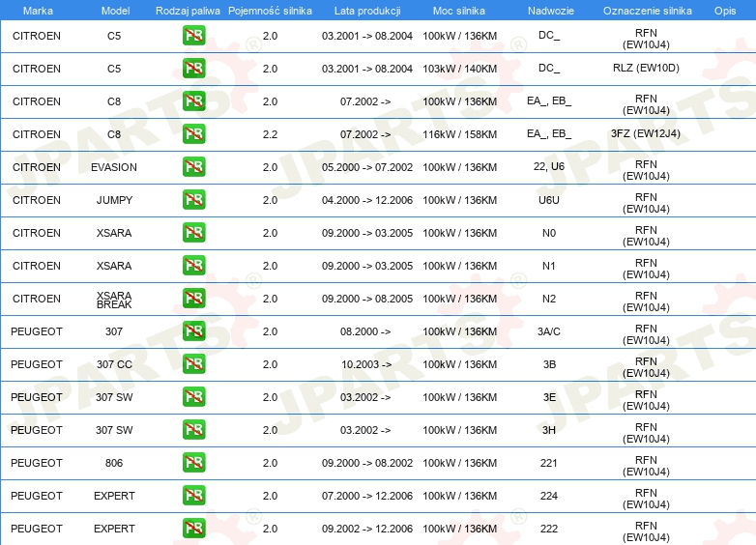Click body code 3H
Screen dimensions: 756x545
(x=549, y=430)
